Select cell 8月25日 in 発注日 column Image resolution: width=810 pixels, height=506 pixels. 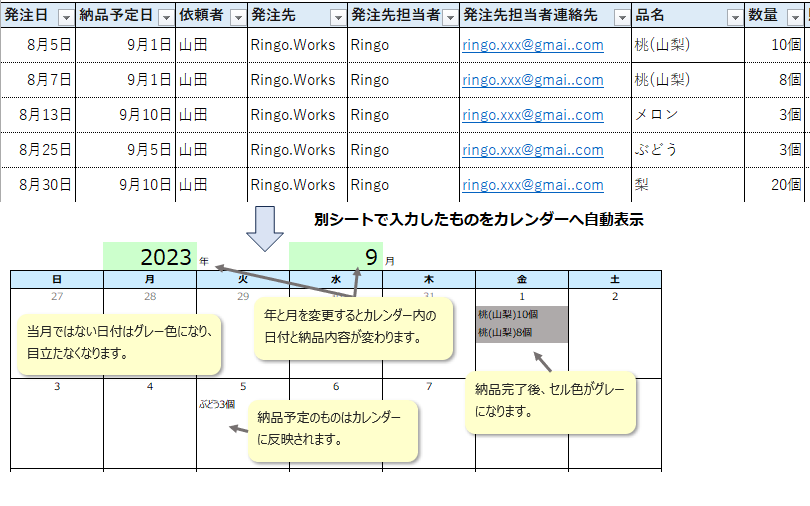pyautogui.click(x=38, y=150)
